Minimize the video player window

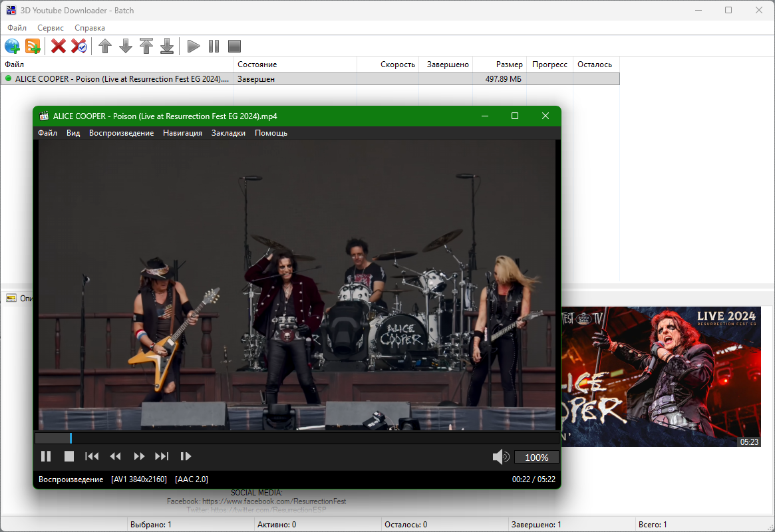tap(485, 116)
